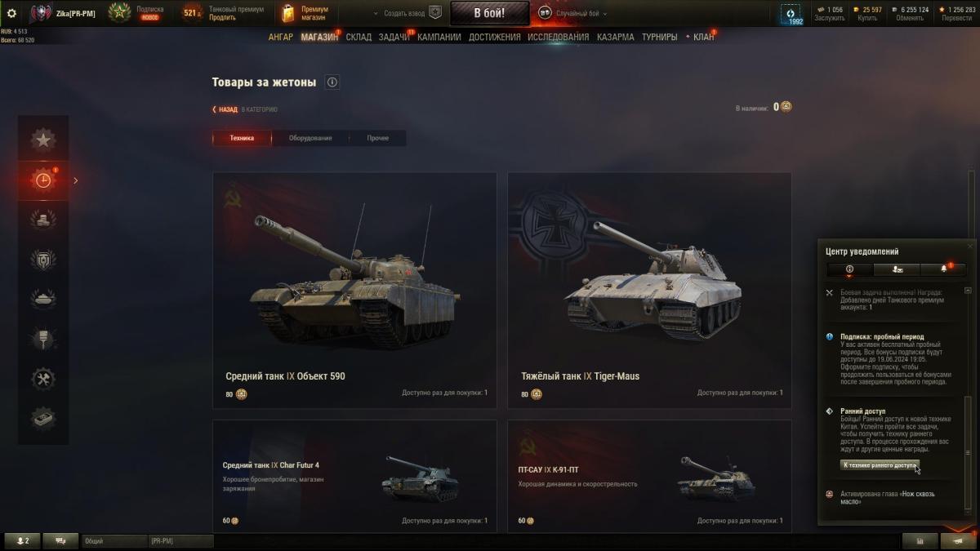Switch to the Оборудование tab
The width and height of the screenshot is (980, 551).
[310, 138]
